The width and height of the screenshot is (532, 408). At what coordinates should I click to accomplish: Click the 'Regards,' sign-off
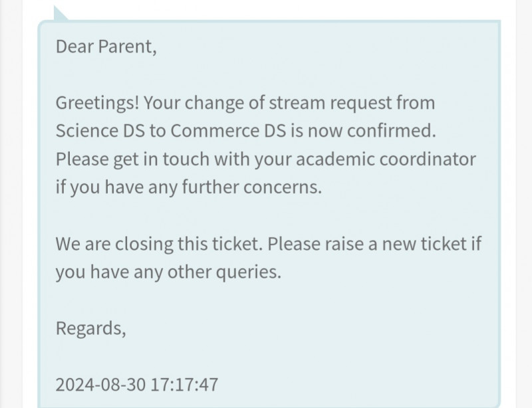click(90, 328)
